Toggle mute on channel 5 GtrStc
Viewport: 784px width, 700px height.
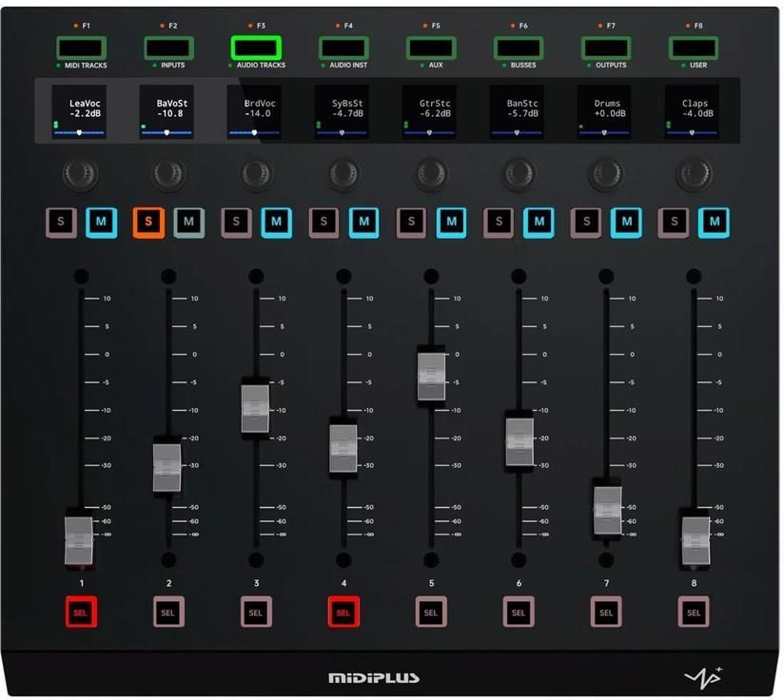[451, 222]
